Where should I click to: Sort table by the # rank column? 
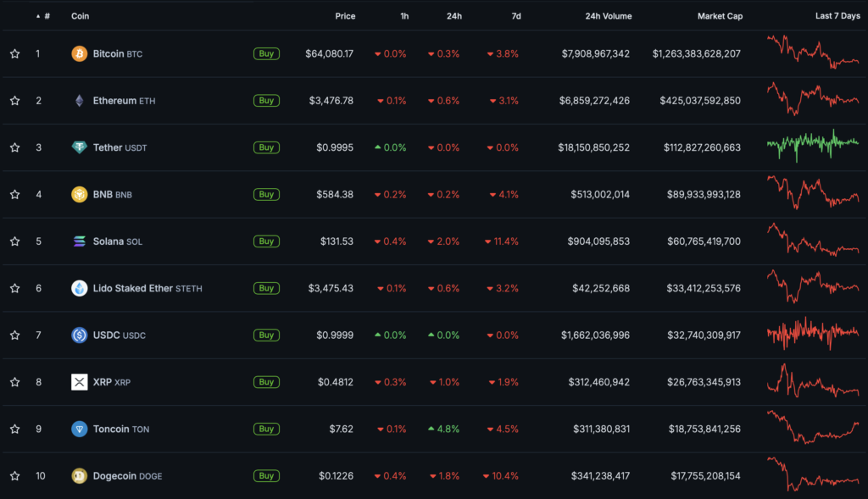click(46, 16)
